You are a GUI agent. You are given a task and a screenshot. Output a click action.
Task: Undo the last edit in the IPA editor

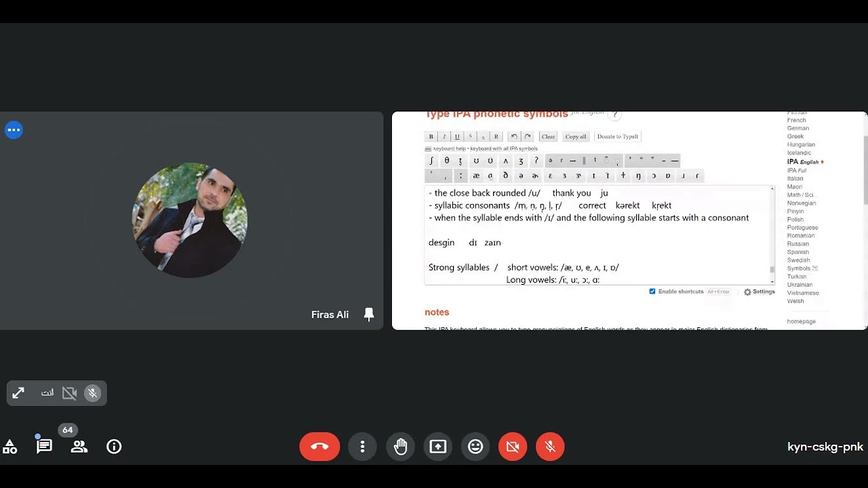pos(515,136)
